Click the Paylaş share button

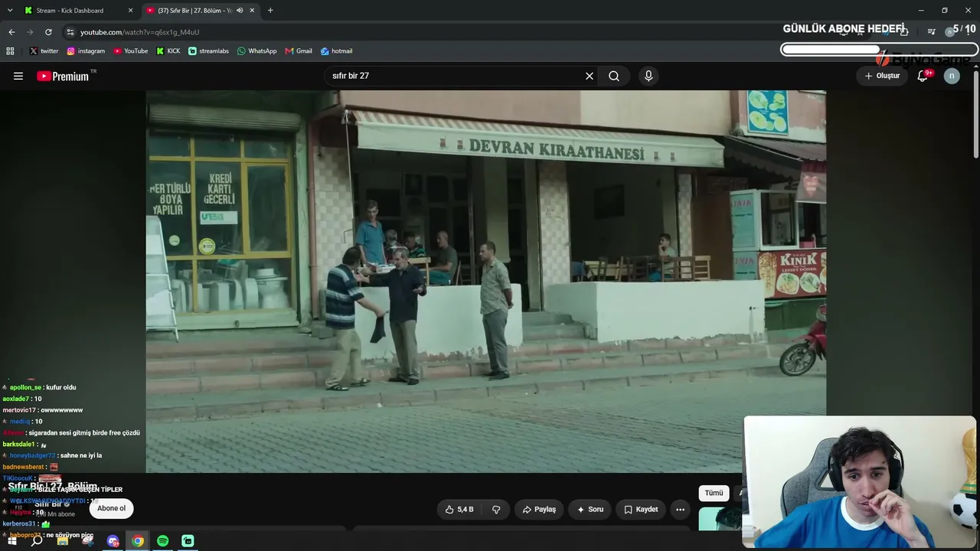tap(539, 510)
